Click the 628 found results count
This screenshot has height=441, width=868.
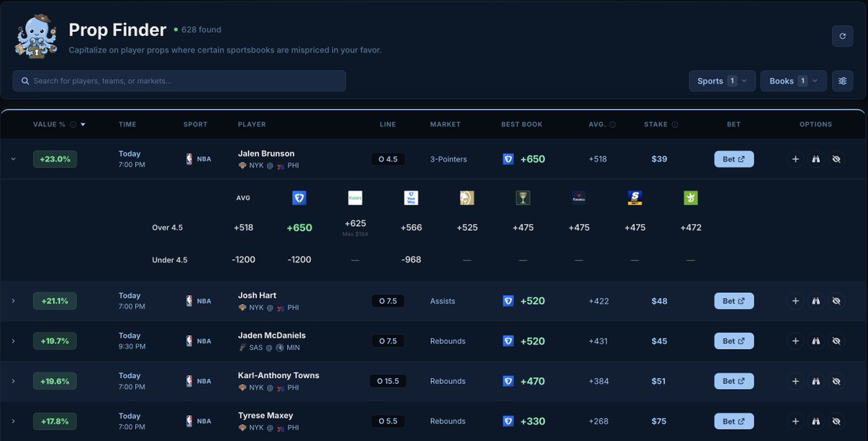201,30
